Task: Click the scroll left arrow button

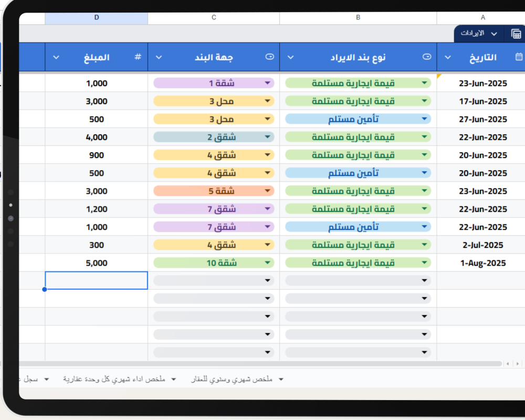Action: [508, 364]
